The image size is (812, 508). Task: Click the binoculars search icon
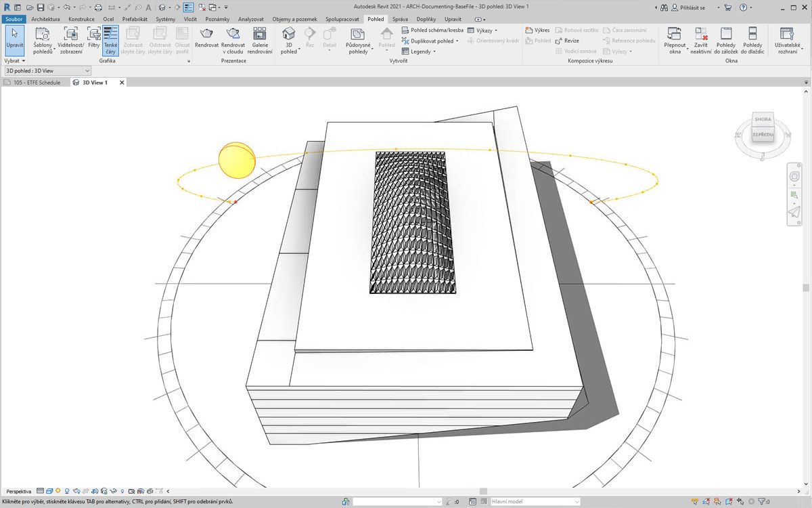tap(664, 7)
